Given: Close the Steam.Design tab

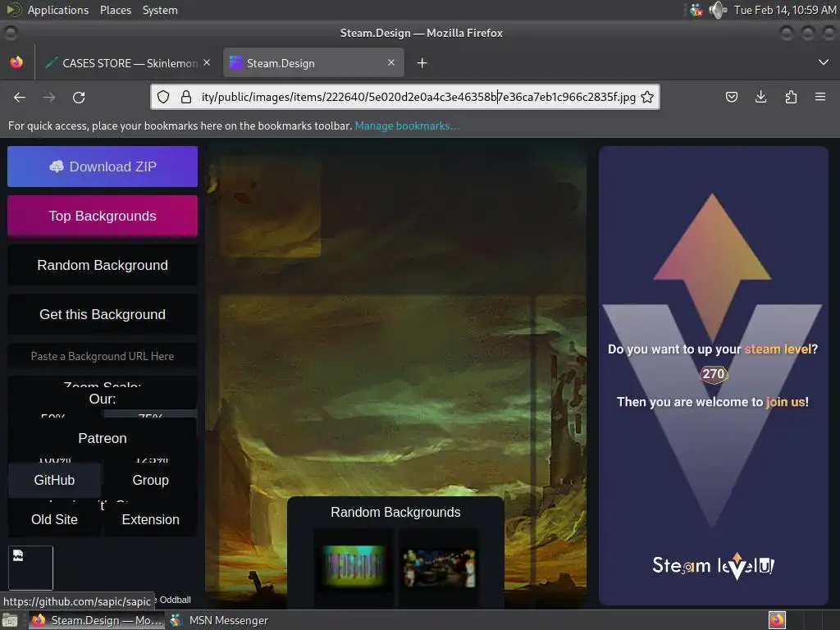Looking at the screenshot, I should [391, 62].
